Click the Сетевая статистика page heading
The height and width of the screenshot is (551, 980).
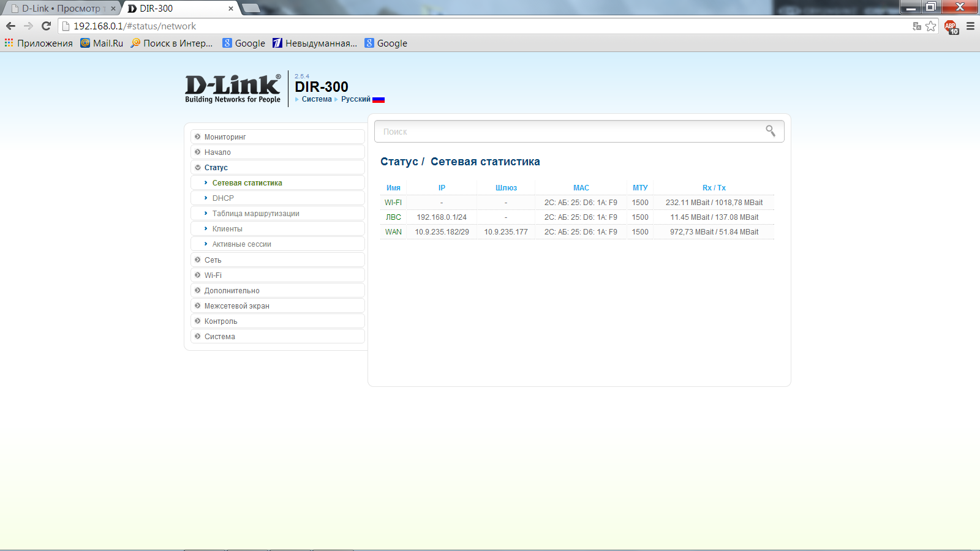point(485,162)
